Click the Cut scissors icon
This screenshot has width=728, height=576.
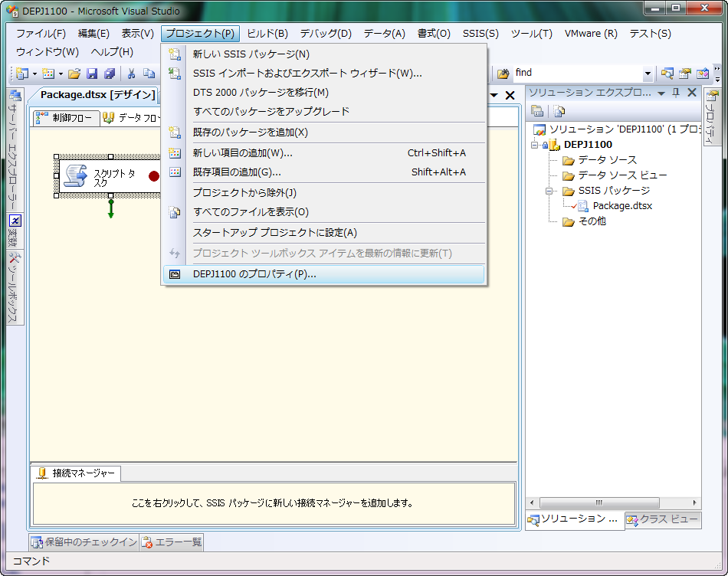[131, 74]
